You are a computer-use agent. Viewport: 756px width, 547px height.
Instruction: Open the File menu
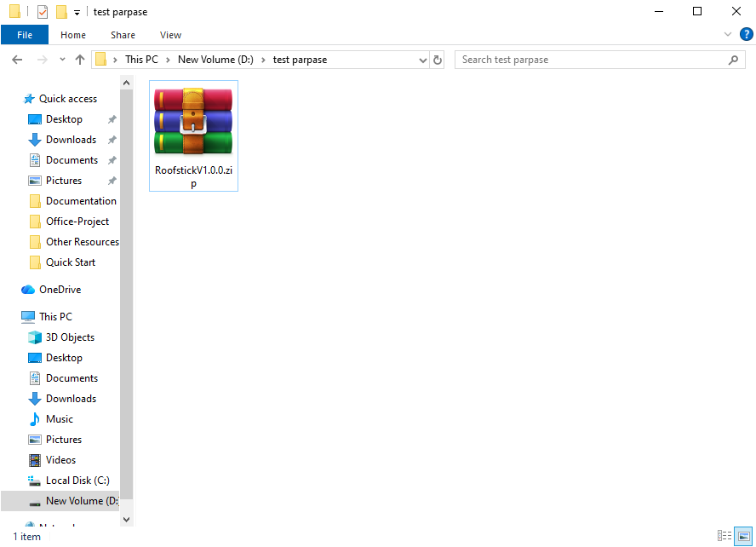(25, 35)
